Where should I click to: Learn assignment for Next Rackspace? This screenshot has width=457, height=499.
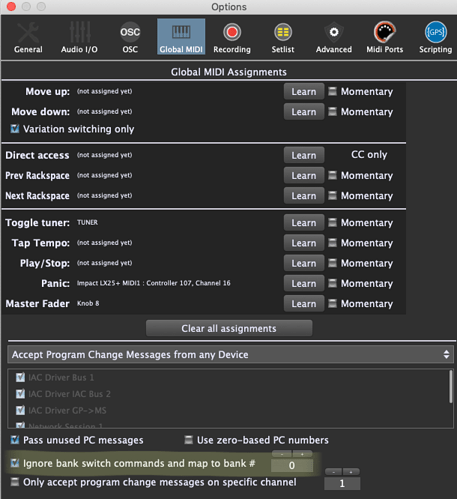[304, 196]
